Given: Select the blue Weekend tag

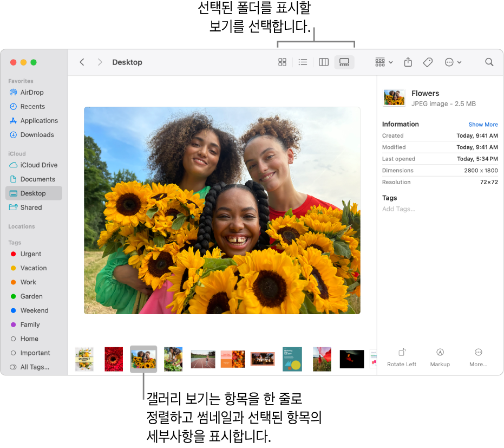Looking at the screenshot, I should click(34, 310).
